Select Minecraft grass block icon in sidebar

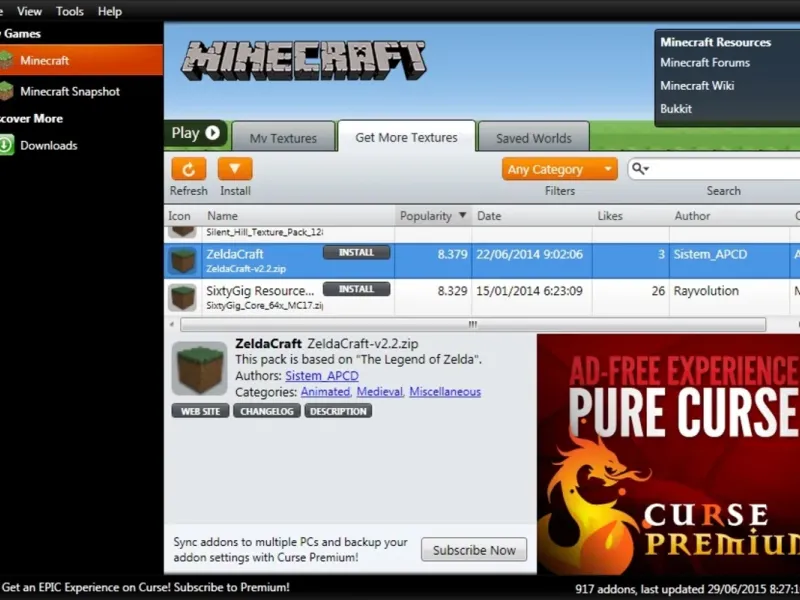6,60
